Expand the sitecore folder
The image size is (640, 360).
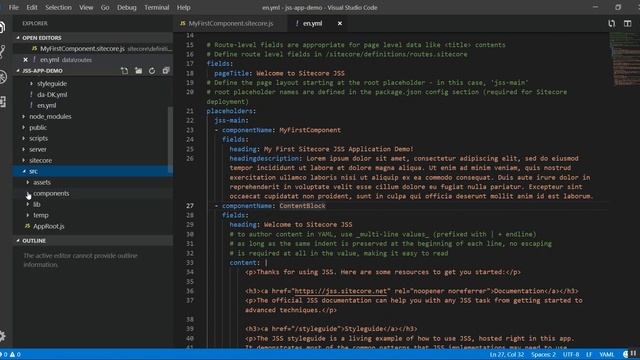point(40,160)
